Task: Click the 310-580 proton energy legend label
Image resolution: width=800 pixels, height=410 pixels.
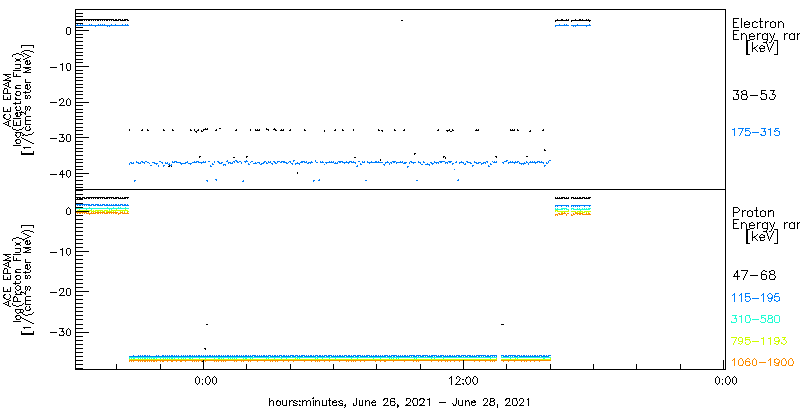Action: (756, 320)
